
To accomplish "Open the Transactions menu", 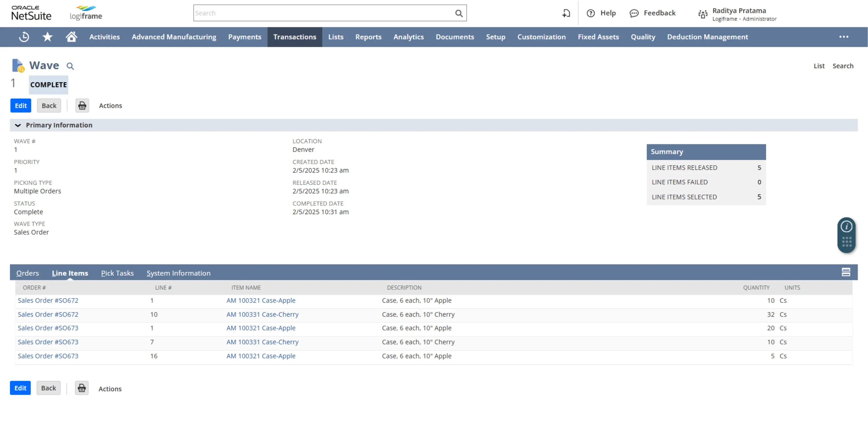I will click(295, 37).
